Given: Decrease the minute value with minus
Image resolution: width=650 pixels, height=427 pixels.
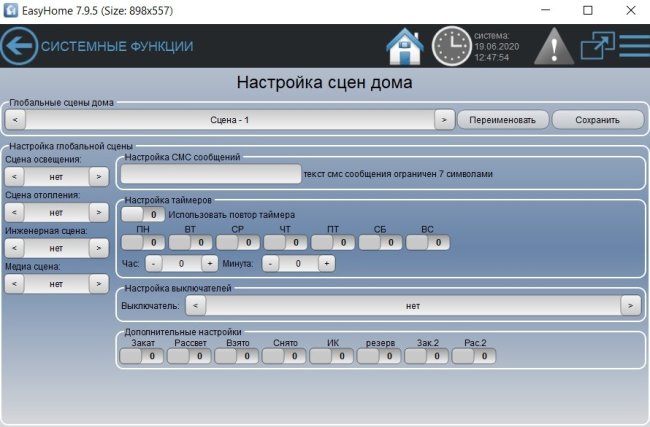Looking at the screenshot, I should pos(270,263).
